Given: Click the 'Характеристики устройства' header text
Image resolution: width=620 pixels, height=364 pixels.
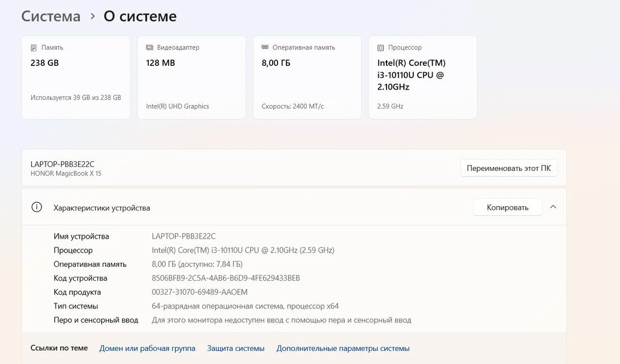Looking at the screenshot, I should (102, 208).
